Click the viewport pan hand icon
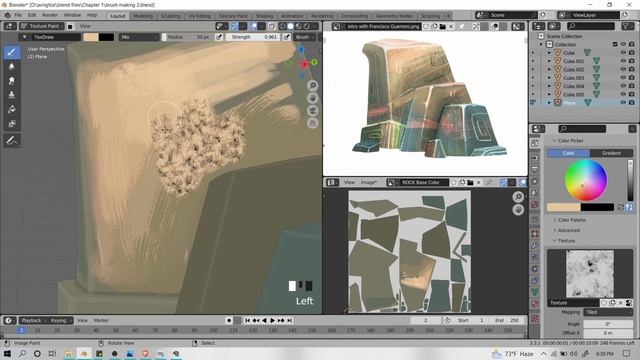This screenshot has width=640, height=360. 313,98
